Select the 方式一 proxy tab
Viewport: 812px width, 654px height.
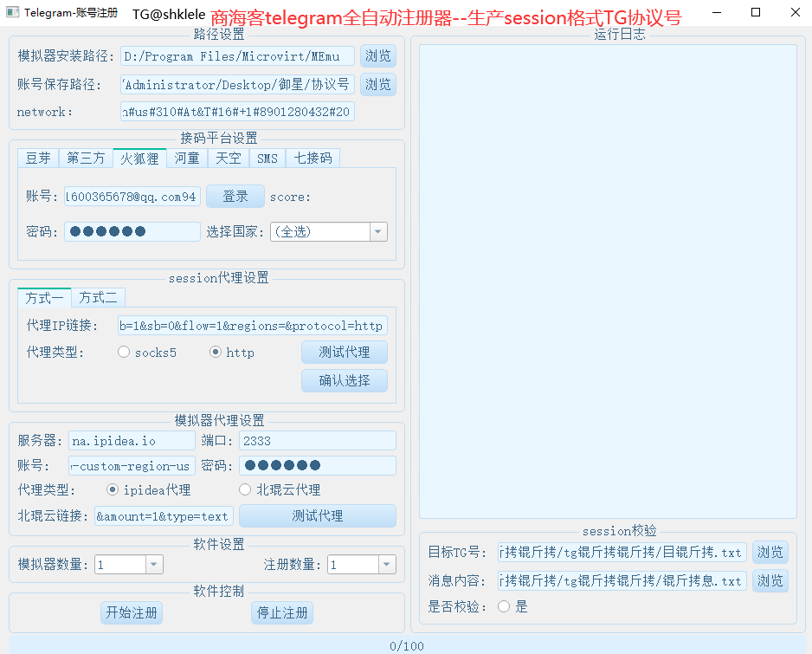44,298
